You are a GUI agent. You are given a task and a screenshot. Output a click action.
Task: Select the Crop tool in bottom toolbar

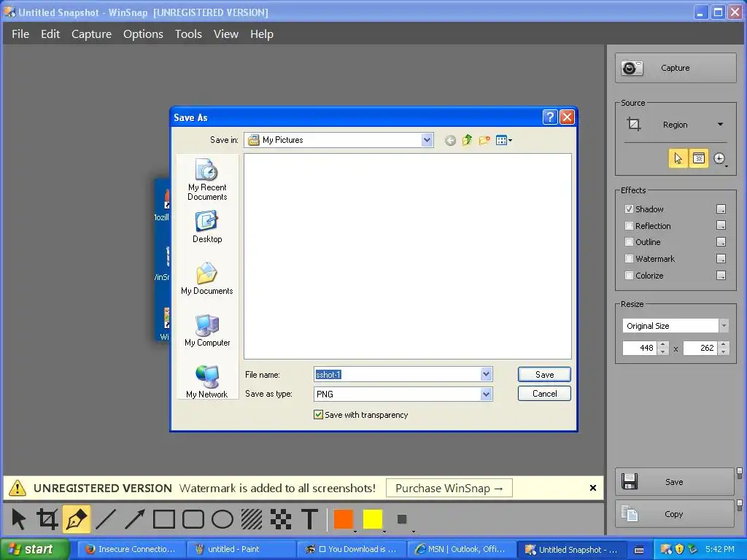(47, 519)
